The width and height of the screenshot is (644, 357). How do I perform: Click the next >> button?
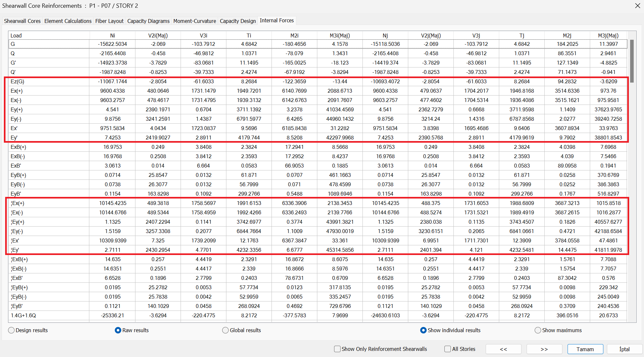[x=544, y=349]
